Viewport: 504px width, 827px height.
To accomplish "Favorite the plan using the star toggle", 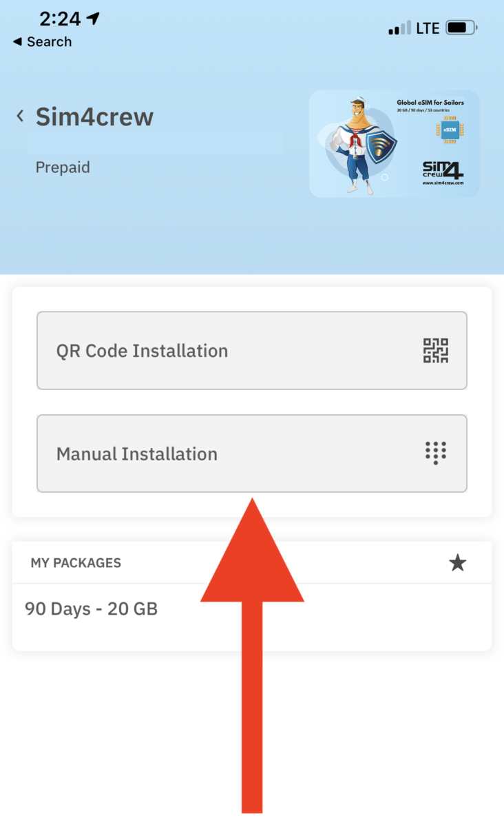I will (x=457, y=563).
